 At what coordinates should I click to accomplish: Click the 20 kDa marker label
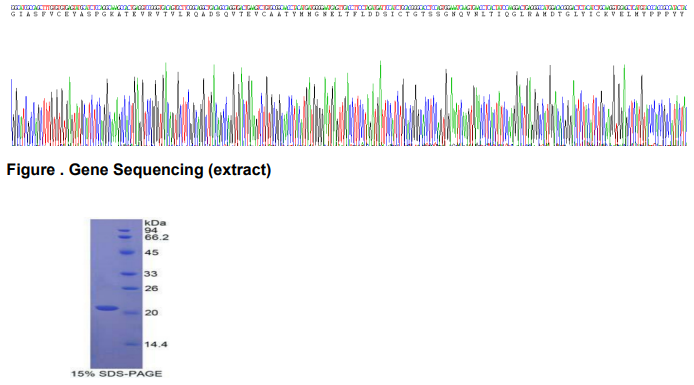(x=151, y=312)
